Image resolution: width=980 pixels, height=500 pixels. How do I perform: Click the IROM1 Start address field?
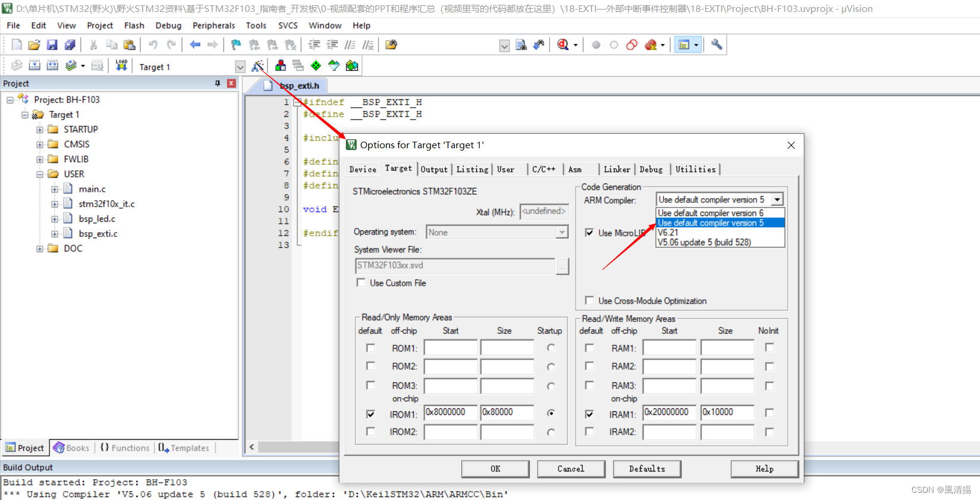451,412
